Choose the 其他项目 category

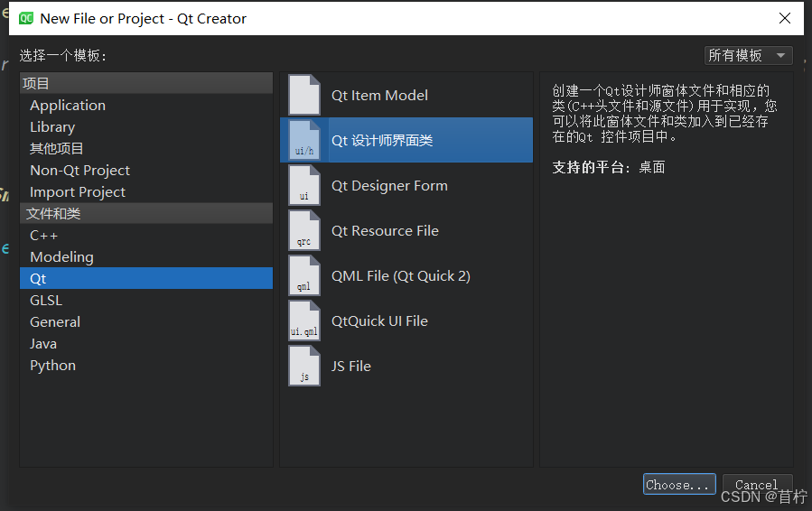(146, 149)
